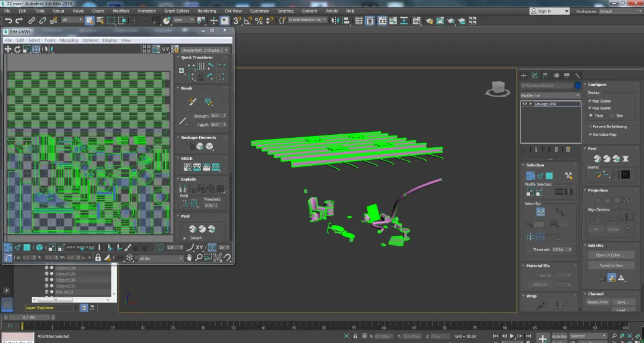Screen dimensions: 644x343
Task: Uncheck the Normalize Map option
Action: coord(590,134)
